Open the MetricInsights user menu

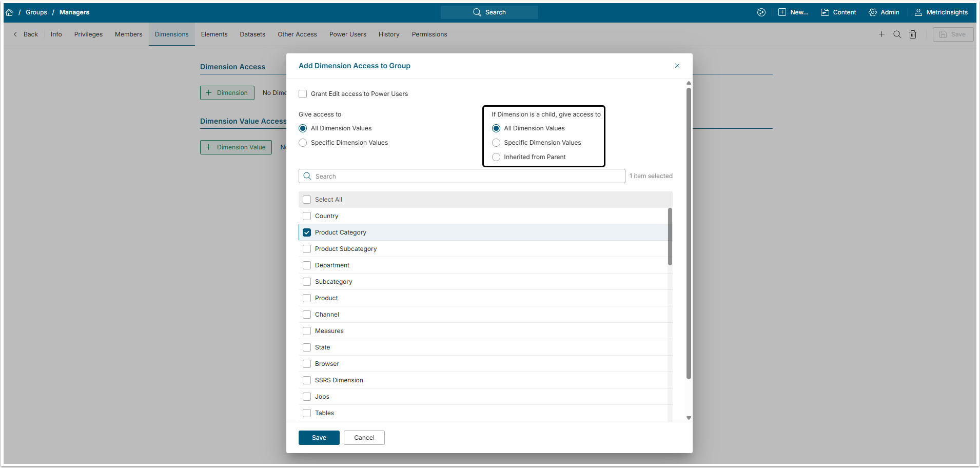(x=941, y=12)
